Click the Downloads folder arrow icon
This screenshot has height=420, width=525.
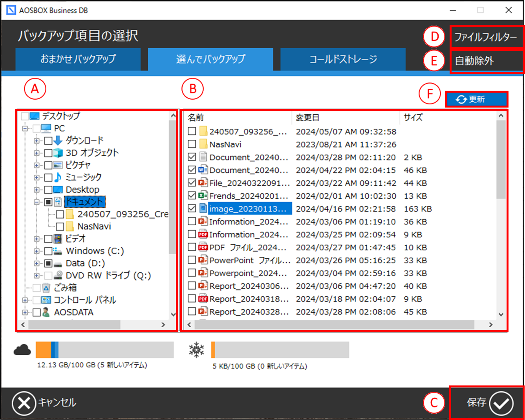point(58,141)
